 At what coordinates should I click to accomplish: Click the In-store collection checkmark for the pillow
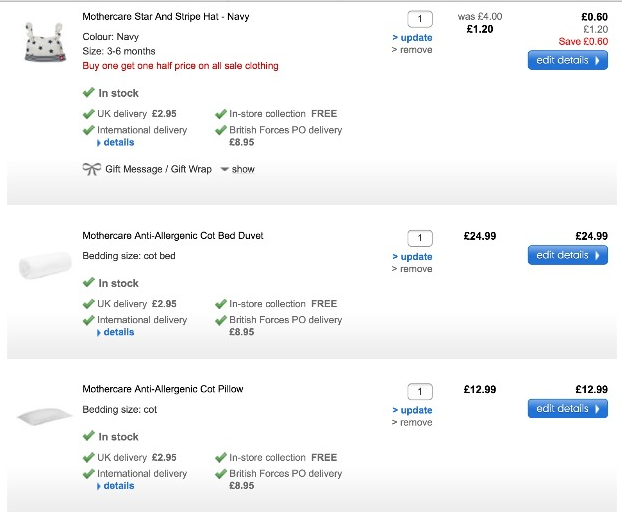[x=221, y=458]
